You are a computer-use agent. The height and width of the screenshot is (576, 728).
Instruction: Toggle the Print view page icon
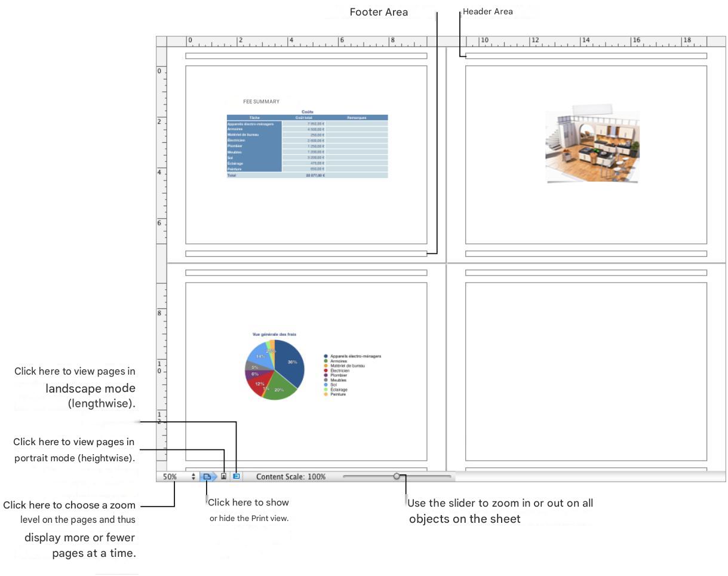(207, 477)
